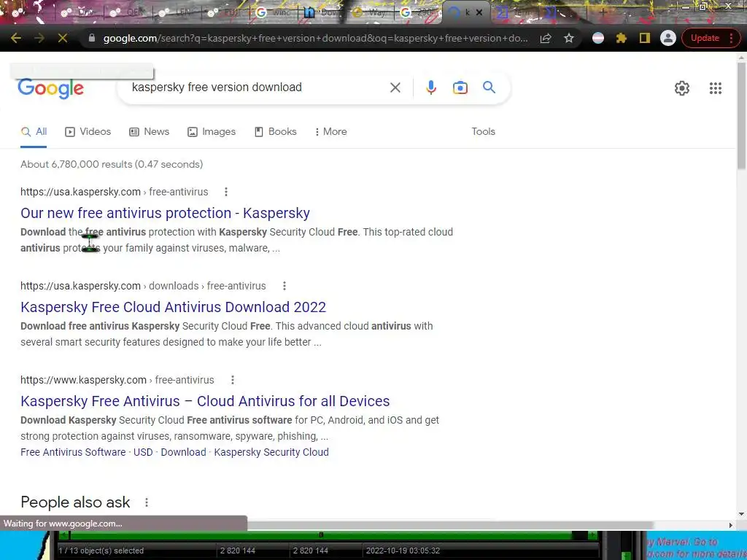The width and height of the screenshot is (747, 560).
Task: Open the Chrome profile avatar
Action: [x=668, y=38]
